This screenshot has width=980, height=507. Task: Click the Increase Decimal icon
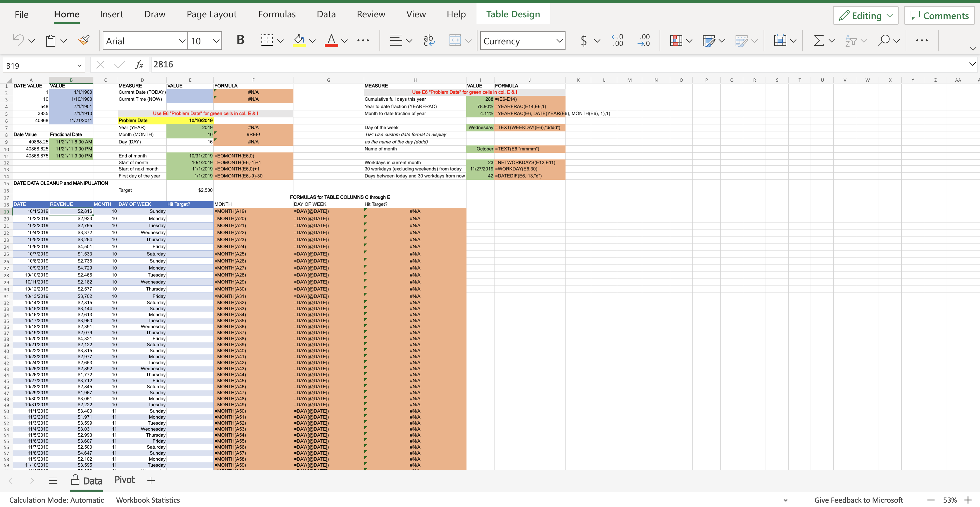coord(618,40)
